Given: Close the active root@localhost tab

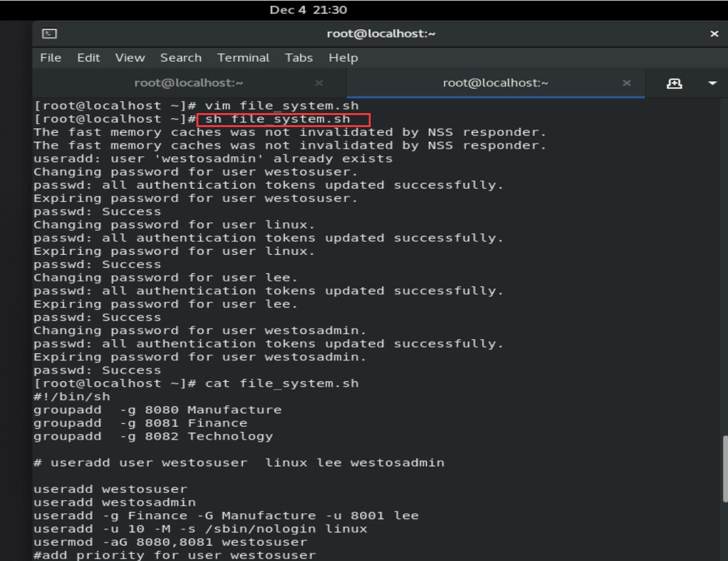Looking at the screenshot, I should [626, 83].
